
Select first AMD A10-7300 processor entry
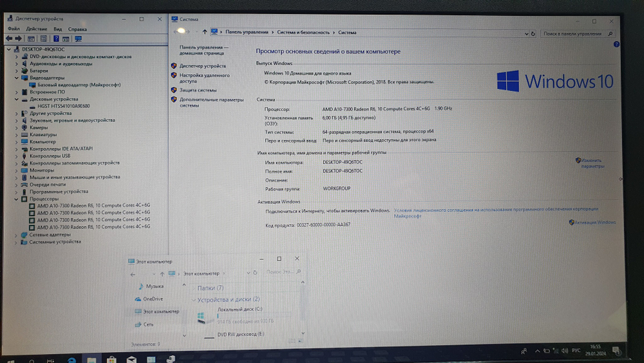(93, 205)
